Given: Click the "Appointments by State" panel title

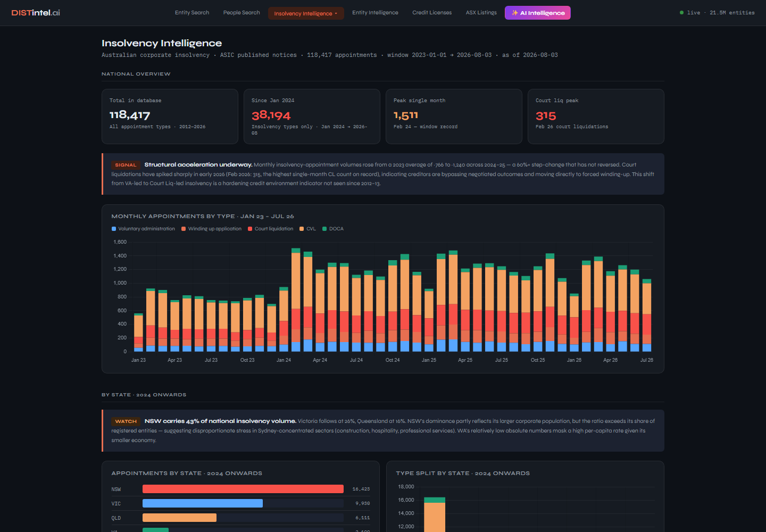Looking at the screenshot, I should point(187,473).
